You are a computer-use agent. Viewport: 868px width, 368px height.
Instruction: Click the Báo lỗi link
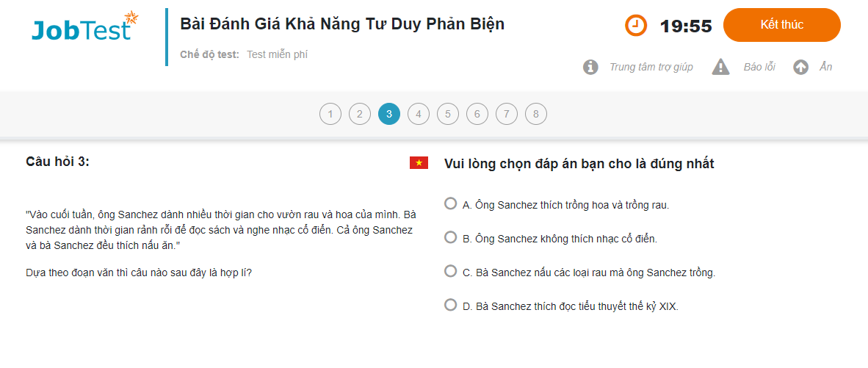pyautogui.click(x=759, y=68)
